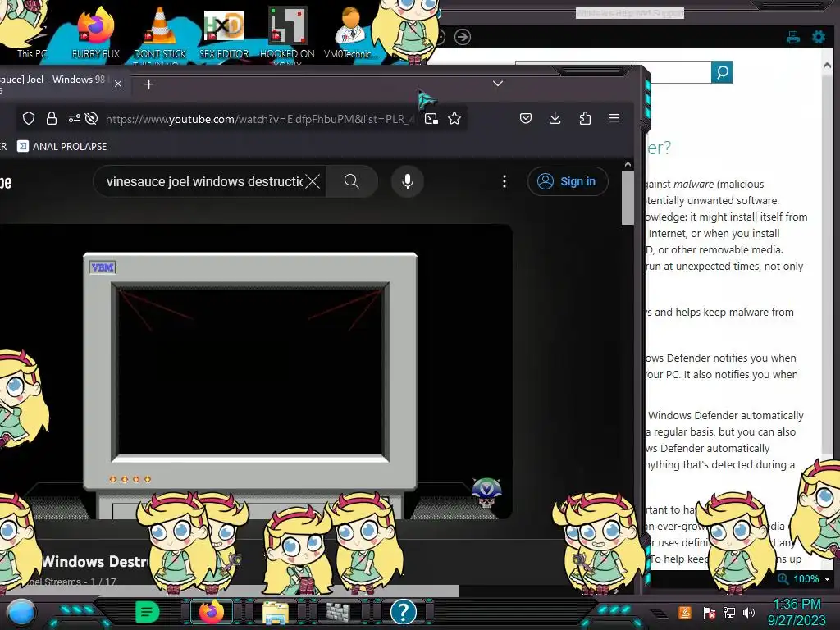Screen dimensions: 840x630
Task: Click forward arrow in Help and Support
Action: 463,36
